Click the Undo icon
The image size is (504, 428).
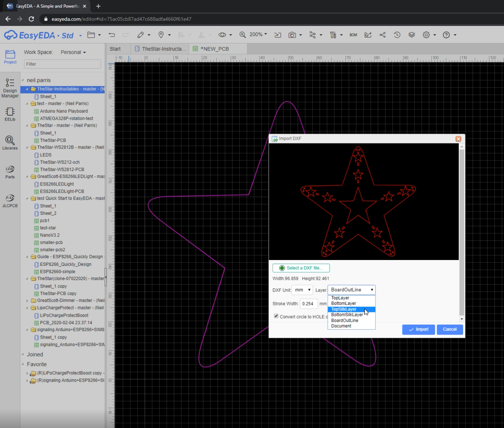pos(112,35)
